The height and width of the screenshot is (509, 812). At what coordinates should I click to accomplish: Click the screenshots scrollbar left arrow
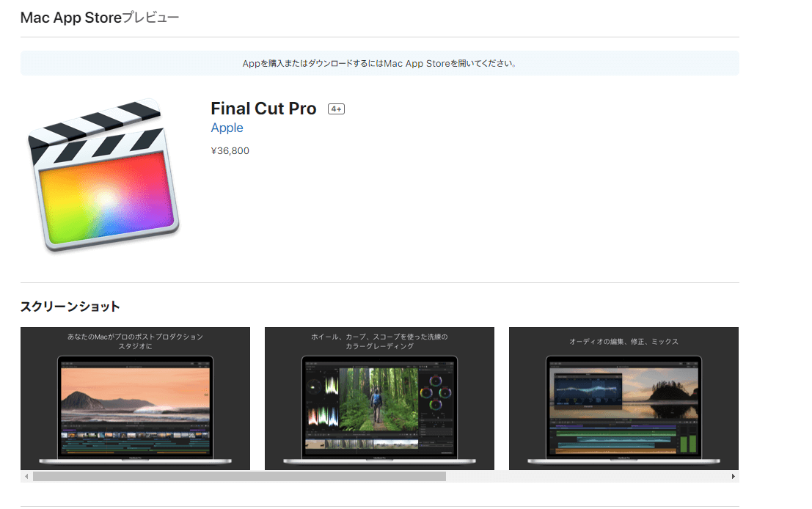(26, 477)
